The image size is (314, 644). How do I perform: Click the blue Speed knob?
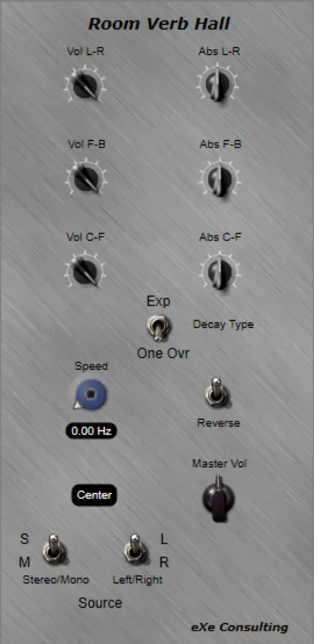point(90,395)
